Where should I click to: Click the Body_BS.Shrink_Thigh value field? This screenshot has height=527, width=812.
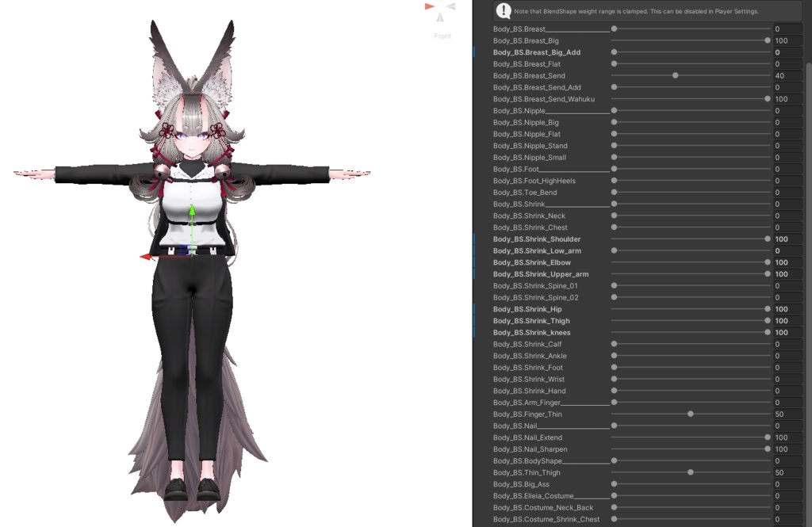(x=787, y=321)
